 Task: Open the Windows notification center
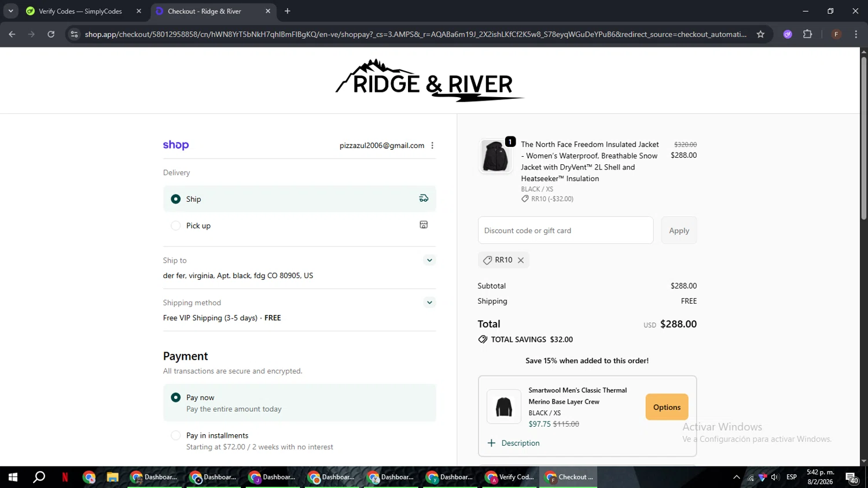[x=852, y=478]
